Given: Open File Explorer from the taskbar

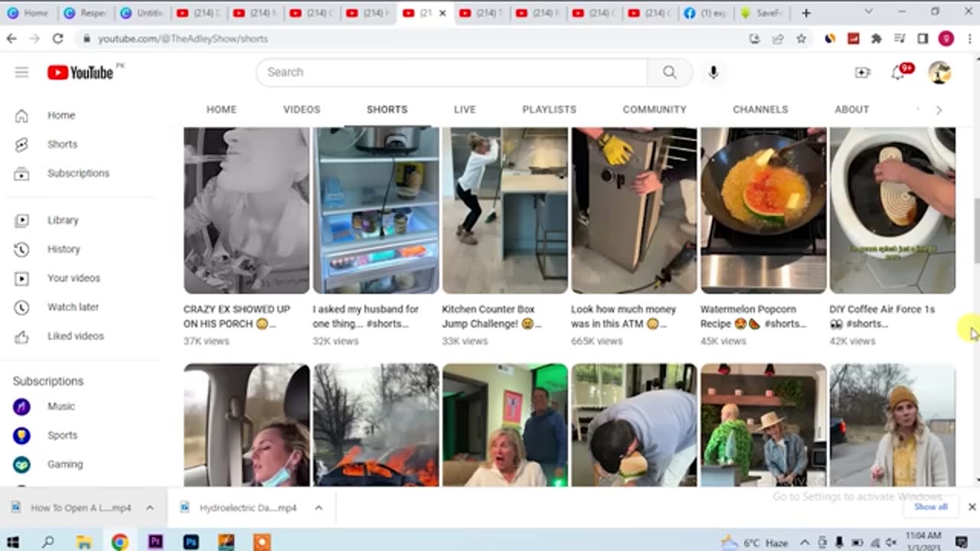Looking at the screenshot, I should (84, 542).
